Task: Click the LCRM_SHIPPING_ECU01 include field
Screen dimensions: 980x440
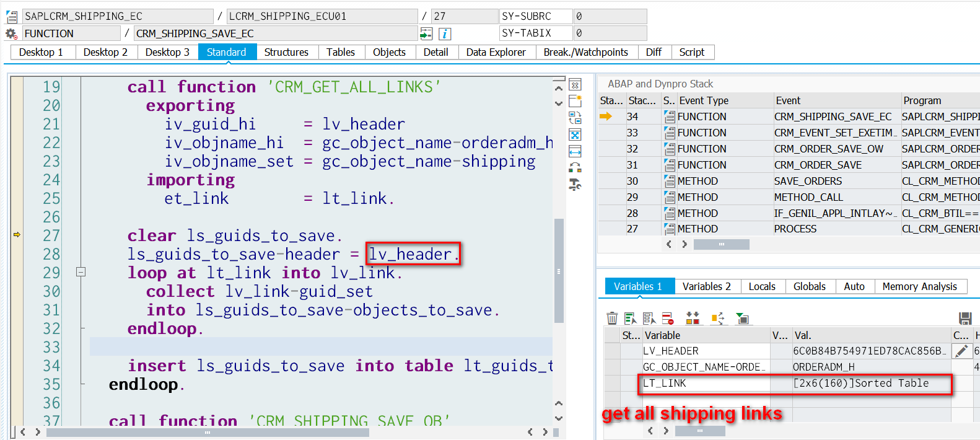Action: pyautogui.click(x=322, y=16)
